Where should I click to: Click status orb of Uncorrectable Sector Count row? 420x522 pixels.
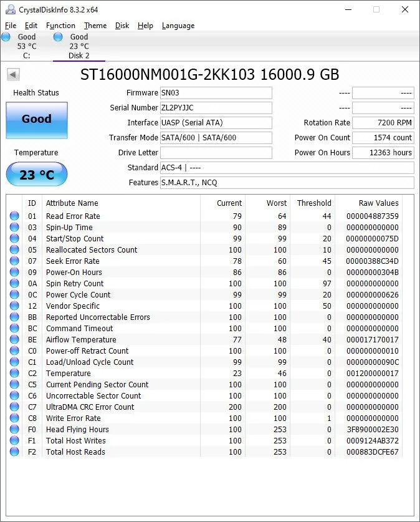click(x=14, y=395)
